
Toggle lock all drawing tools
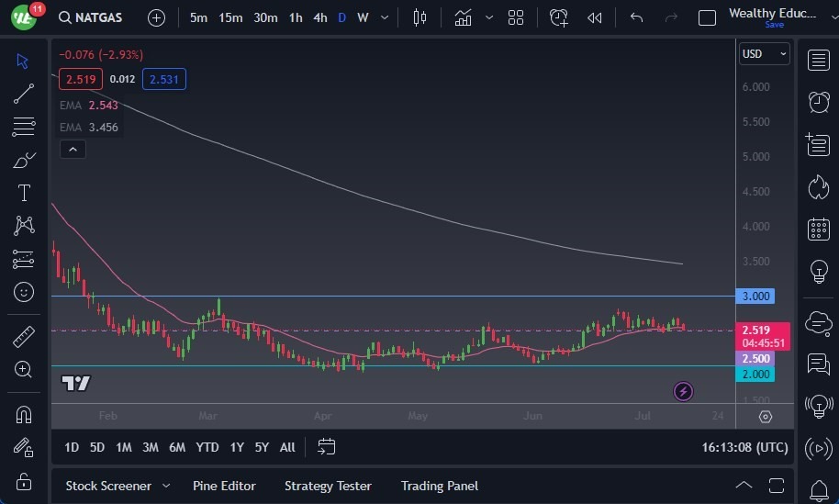[x=24, y=481]
